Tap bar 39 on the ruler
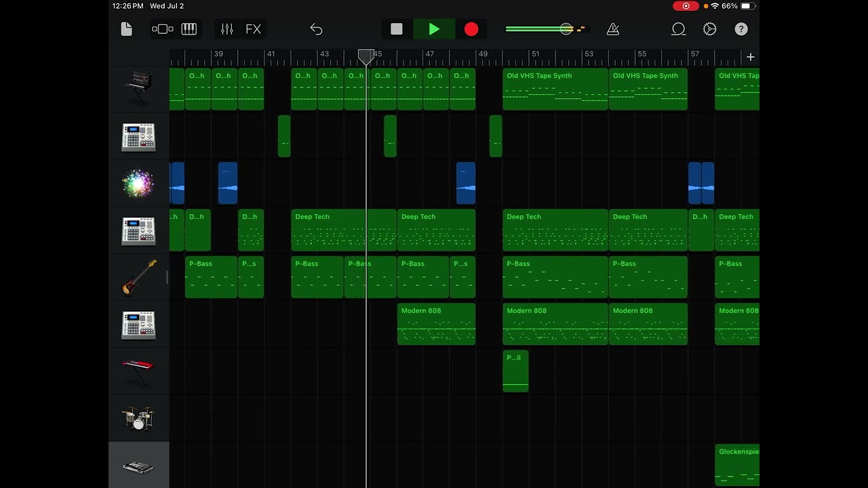Viewport: 868px width, 488px height. click(218, 54)
